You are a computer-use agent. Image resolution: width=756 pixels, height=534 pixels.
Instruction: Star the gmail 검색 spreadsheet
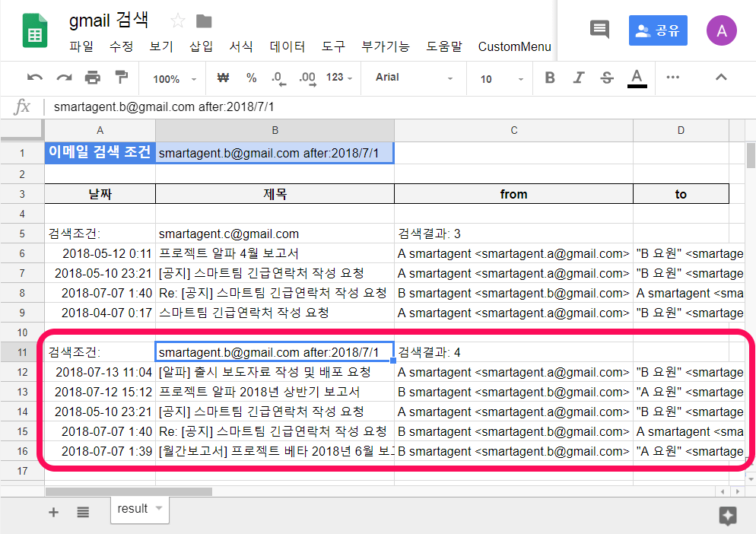coord(178,21)
